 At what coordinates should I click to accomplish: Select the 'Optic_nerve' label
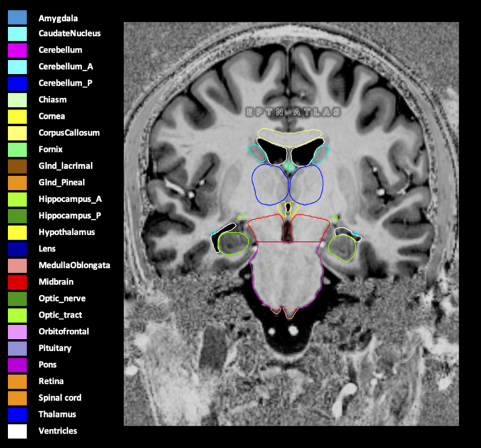(62, 299)
